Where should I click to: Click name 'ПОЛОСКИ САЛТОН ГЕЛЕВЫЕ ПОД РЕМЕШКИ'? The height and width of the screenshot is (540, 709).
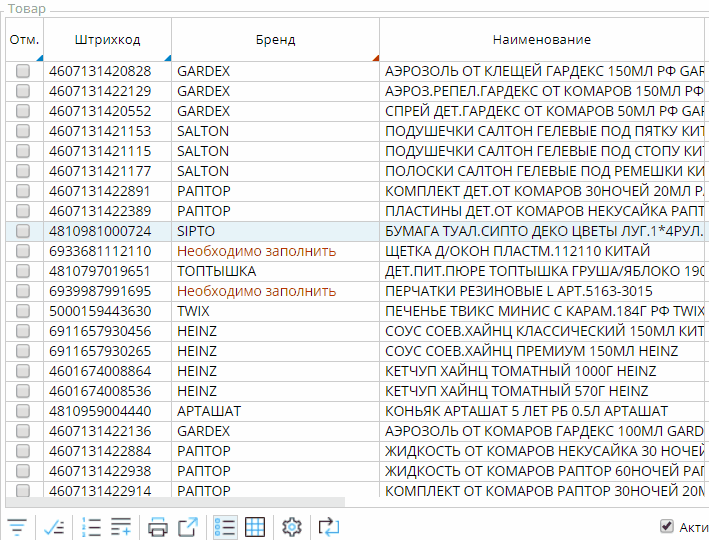click(x=532, y=171)
